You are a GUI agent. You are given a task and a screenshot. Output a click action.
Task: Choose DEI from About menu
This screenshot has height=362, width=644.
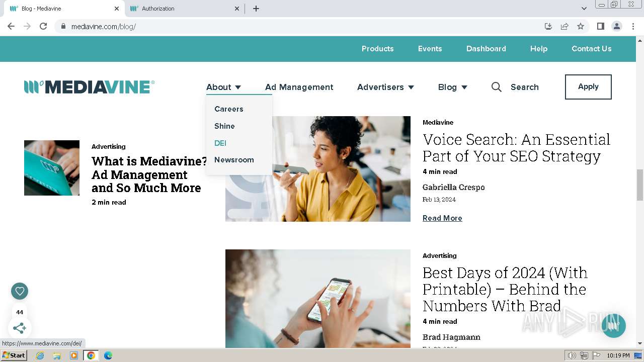click(x=220, y=143)
